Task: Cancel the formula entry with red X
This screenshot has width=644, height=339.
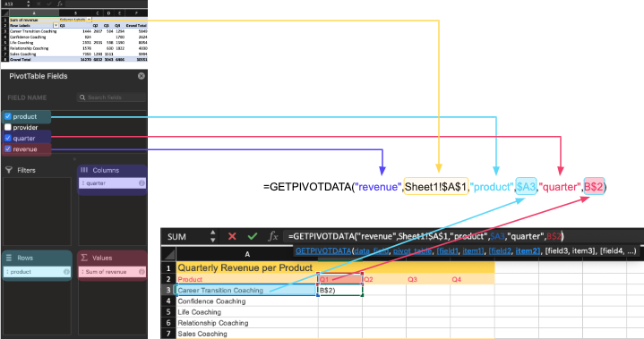Action: tap(232, 236)
